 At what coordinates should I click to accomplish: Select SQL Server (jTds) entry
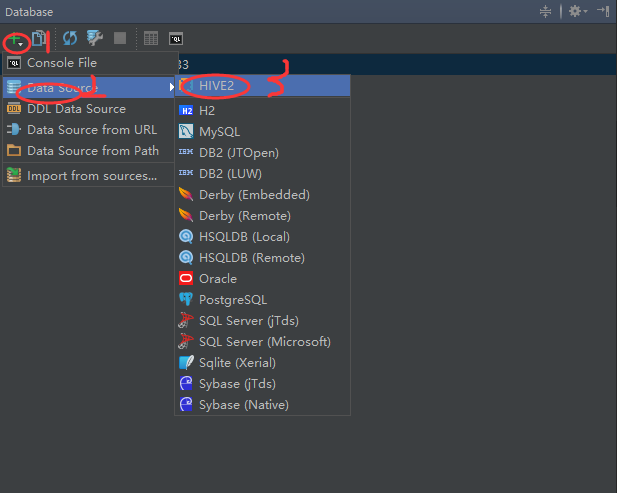262,321
